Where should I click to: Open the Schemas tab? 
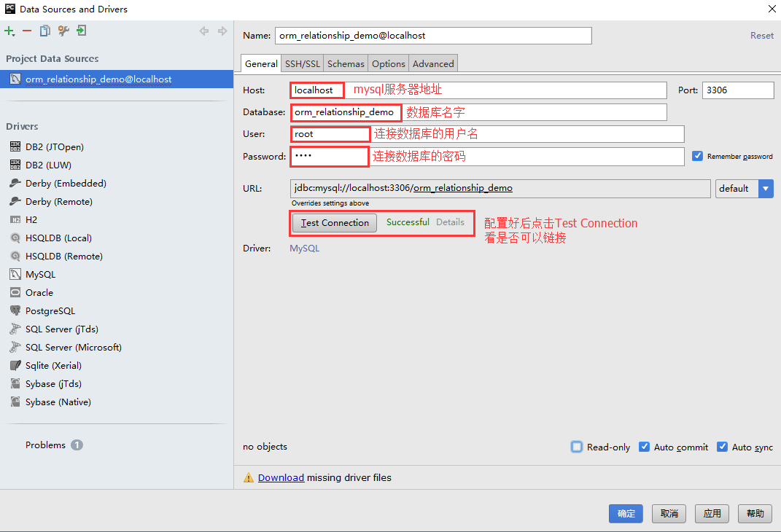point(346,64)
